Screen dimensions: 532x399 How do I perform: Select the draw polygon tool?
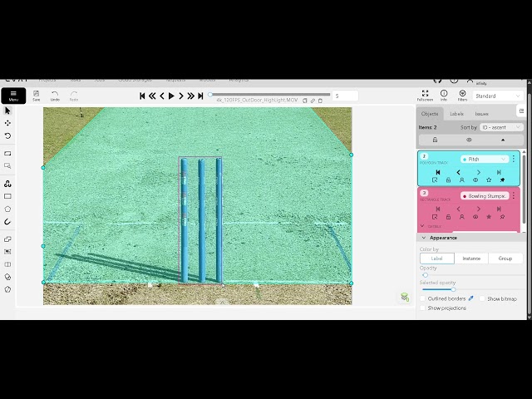click(x=7, y=209)
